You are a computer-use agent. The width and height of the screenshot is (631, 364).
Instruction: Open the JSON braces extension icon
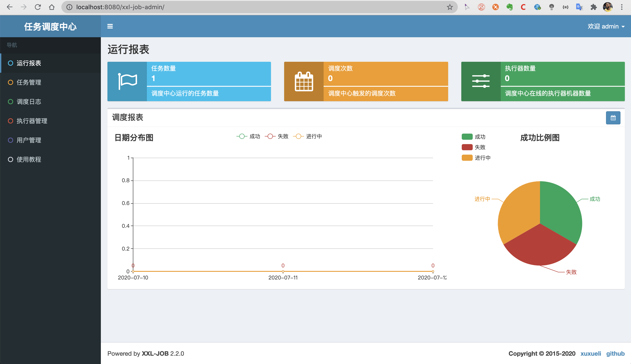point(565,7)
